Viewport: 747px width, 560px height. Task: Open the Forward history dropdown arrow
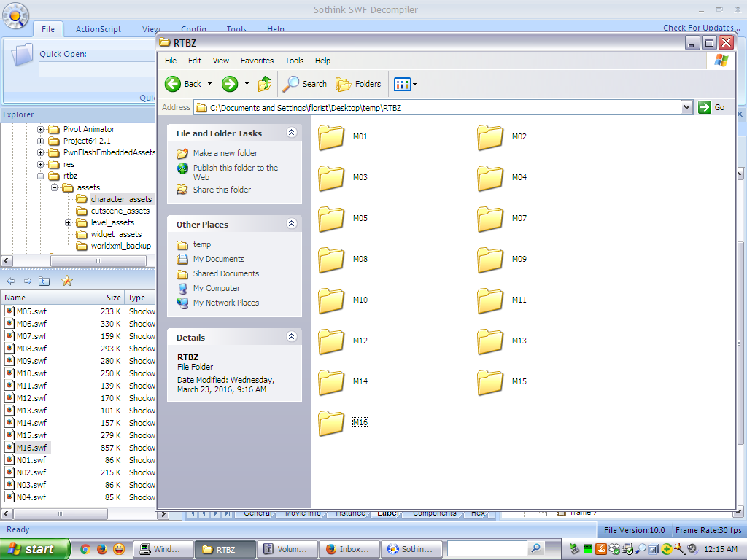(x=247, y=84)
